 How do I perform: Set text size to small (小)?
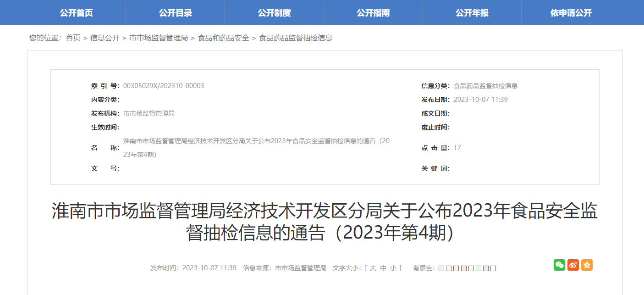393,268
